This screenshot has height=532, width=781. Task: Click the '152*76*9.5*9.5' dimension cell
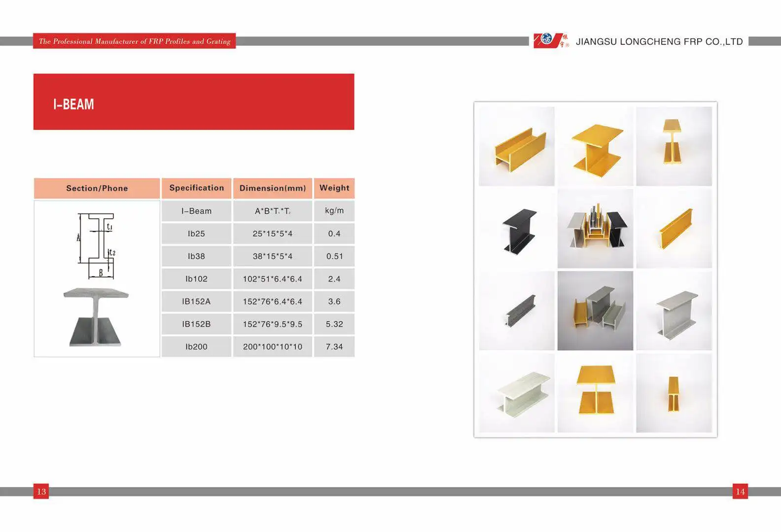273,324
